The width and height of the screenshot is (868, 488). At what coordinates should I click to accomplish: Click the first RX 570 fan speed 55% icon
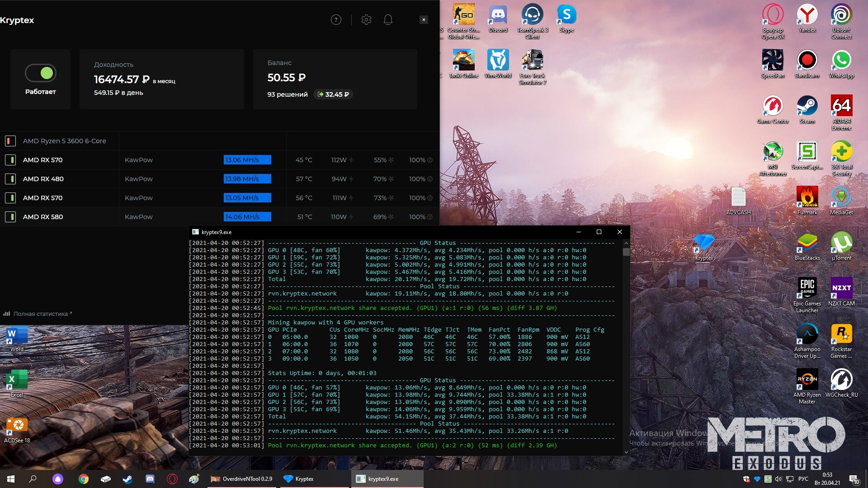(391, 160)
